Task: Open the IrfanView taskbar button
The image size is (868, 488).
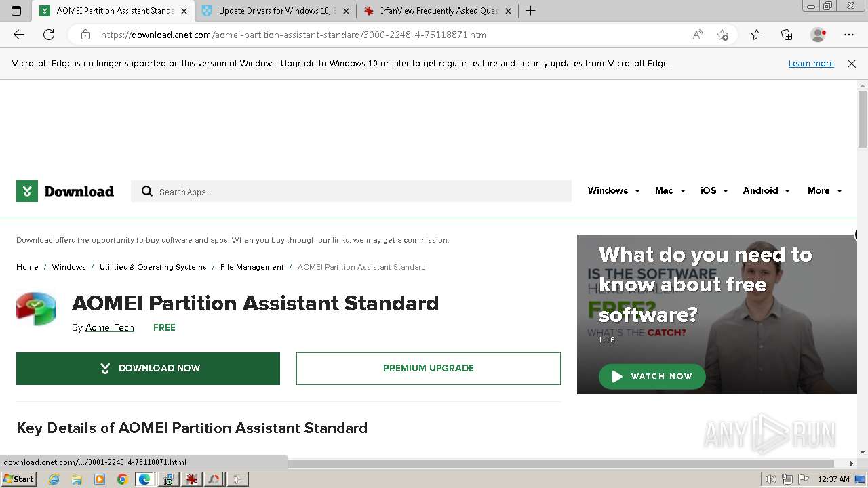Action: coord(191,479)
